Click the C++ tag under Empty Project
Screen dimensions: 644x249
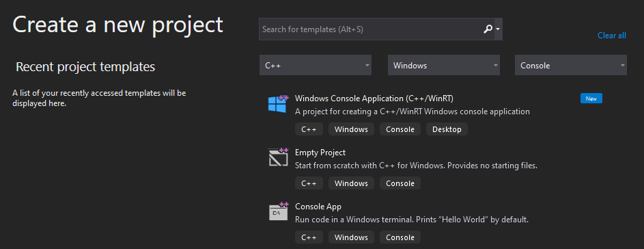click(309, 183)
